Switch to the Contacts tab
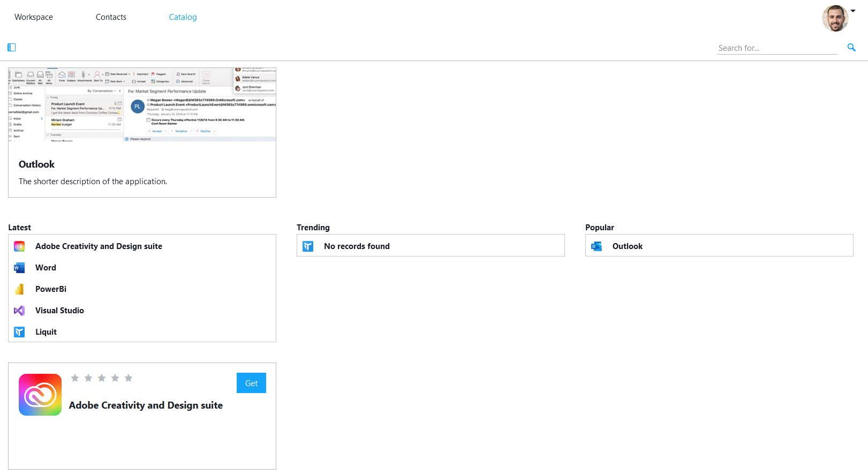The width and height of the screenshot is (868, 475). point(111,17)
